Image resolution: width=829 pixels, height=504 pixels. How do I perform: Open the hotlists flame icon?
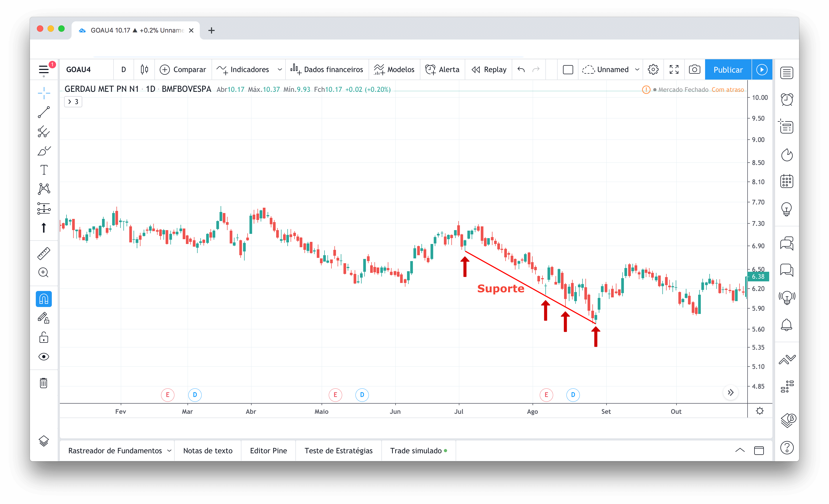coord(787,155)
